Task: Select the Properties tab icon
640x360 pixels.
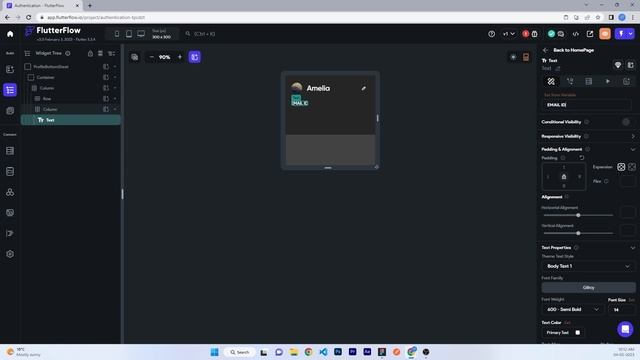Action: click(551, 82)
